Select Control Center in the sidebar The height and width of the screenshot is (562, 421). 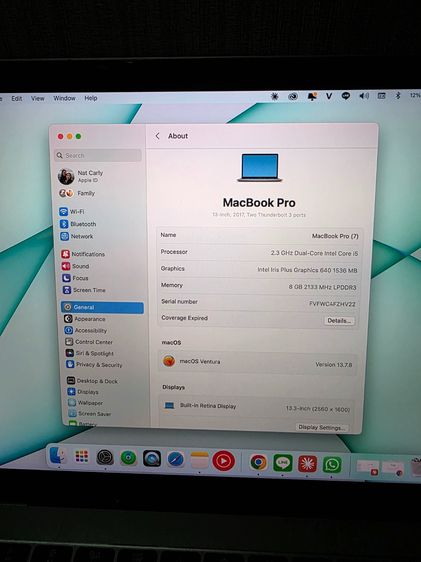(x=89, y=342)
